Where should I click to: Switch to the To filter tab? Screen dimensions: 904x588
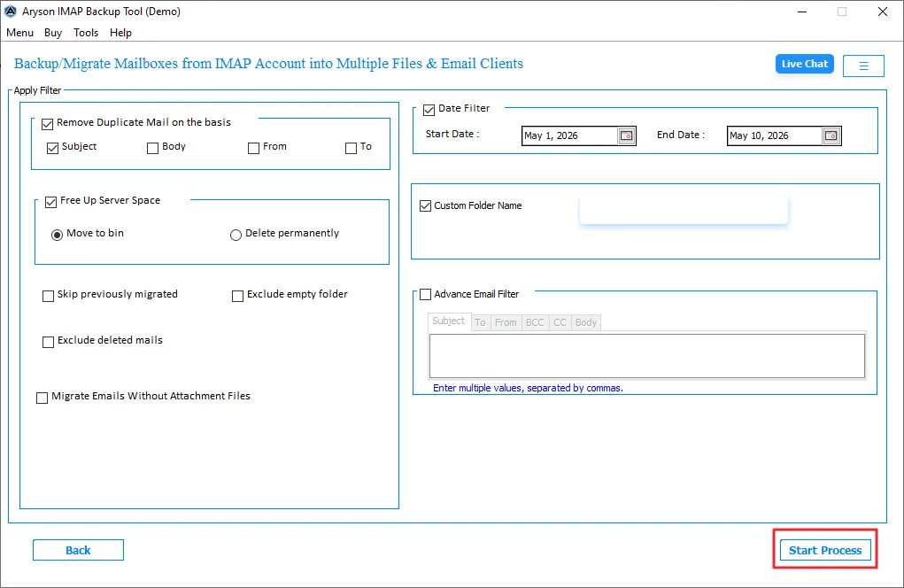pyautogui.click(x=480, y=323)
